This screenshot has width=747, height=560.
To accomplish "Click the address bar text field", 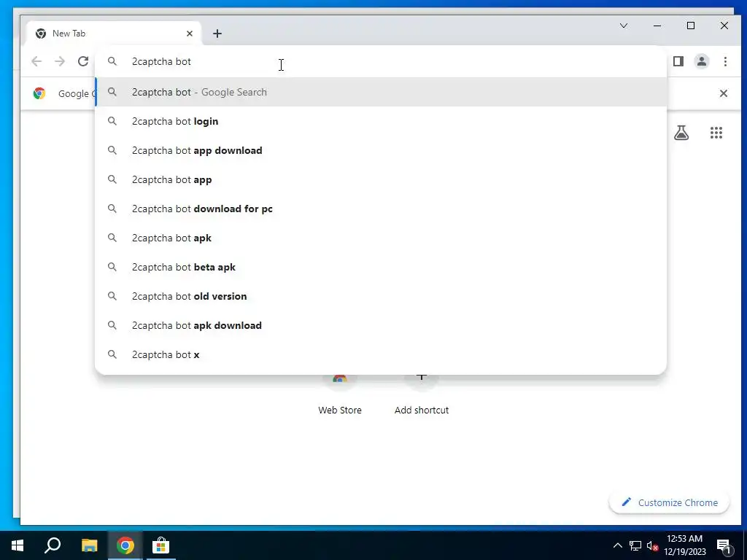I will tap(381, 61).
